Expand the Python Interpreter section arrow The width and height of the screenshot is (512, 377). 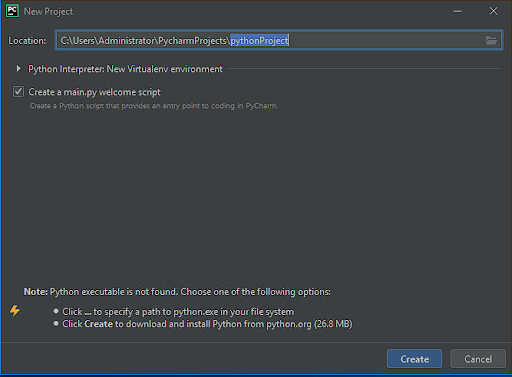18,69
